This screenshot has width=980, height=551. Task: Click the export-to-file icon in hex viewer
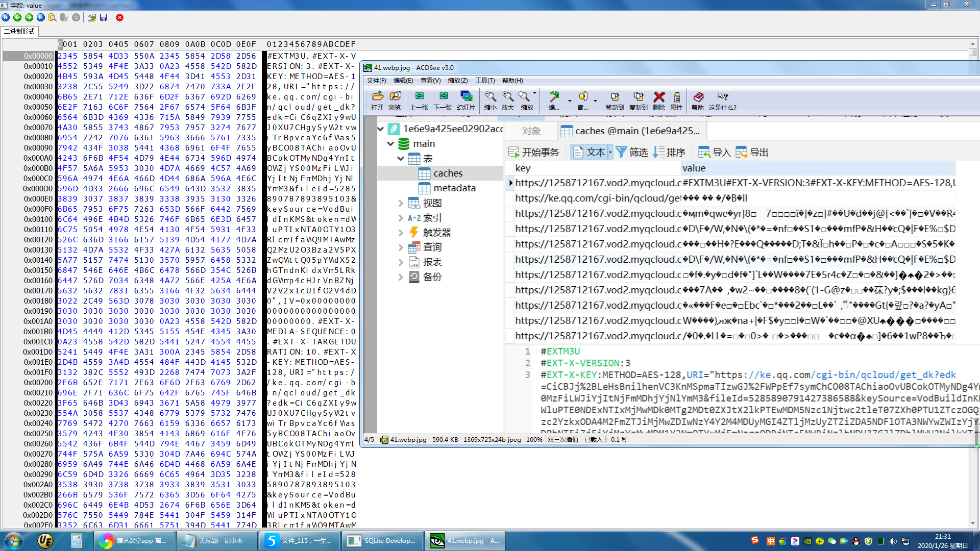coord(92,17)
